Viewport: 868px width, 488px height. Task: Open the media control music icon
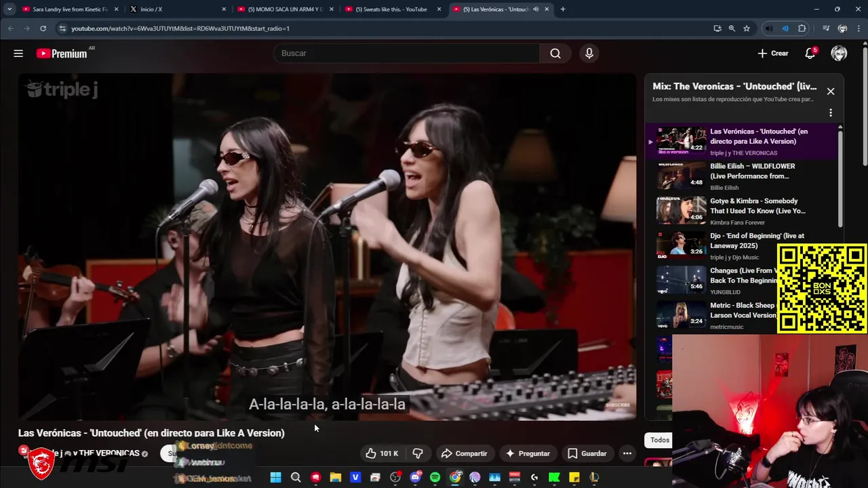[826, 28]
